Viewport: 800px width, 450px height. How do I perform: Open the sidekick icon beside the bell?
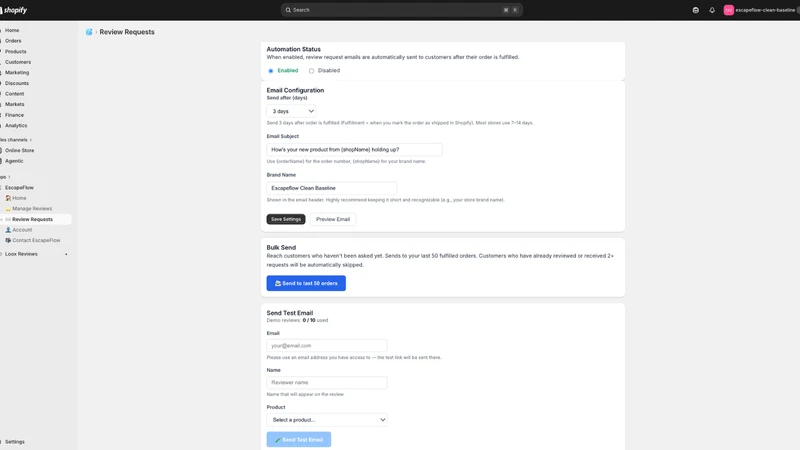point(695,10)
